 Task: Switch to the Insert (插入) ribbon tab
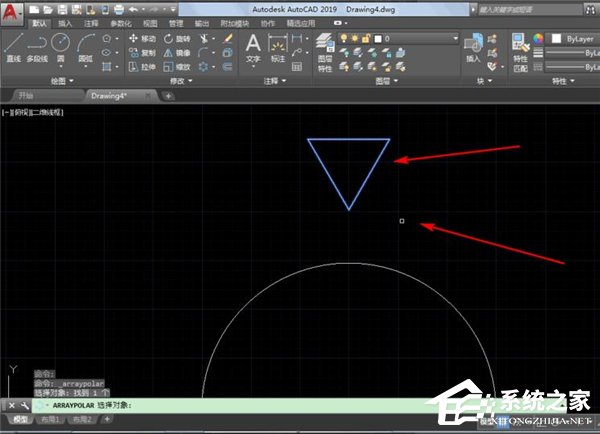coord(65,21)
